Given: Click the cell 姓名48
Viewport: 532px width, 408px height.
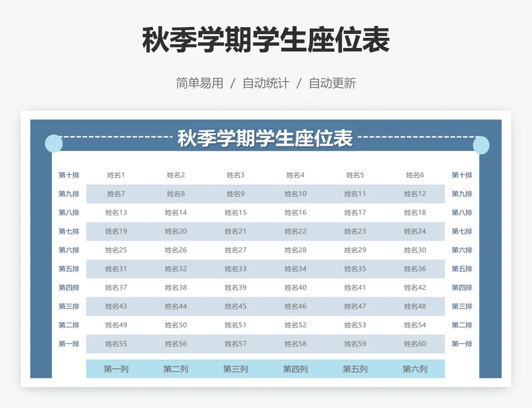Looking at the screenshot, I should [x=415, y=306].
